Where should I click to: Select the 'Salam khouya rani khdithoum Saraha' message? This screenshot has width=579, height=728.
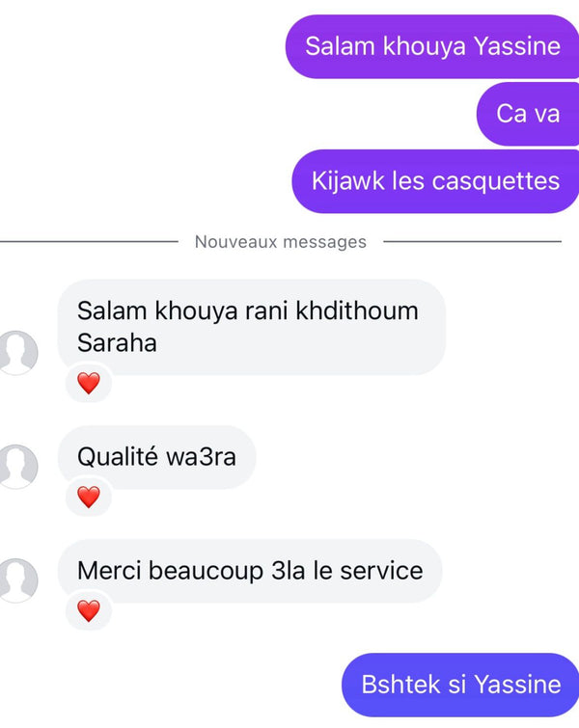click(x=252, y=327)
